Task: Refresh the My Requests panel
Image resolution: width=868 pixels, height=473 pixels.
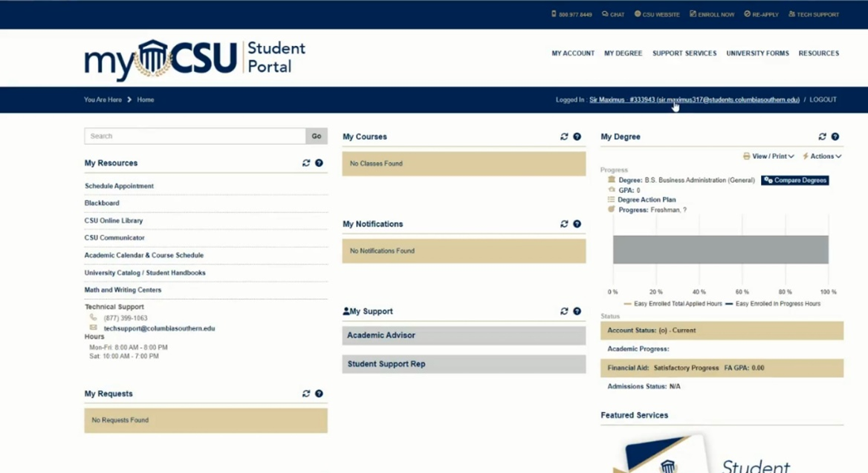Action: (x=306, y=394)
